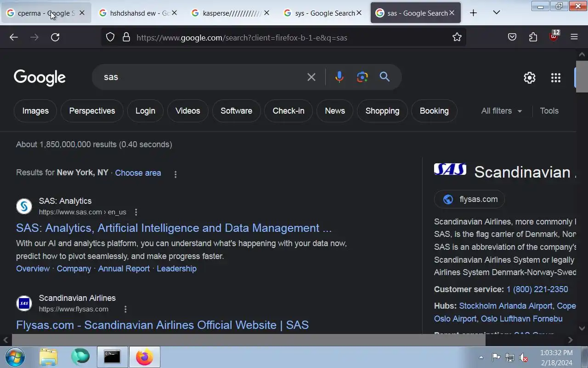Close the sas Google Search tab
Viewport: 588px width, 368px height.
(452, 13)
